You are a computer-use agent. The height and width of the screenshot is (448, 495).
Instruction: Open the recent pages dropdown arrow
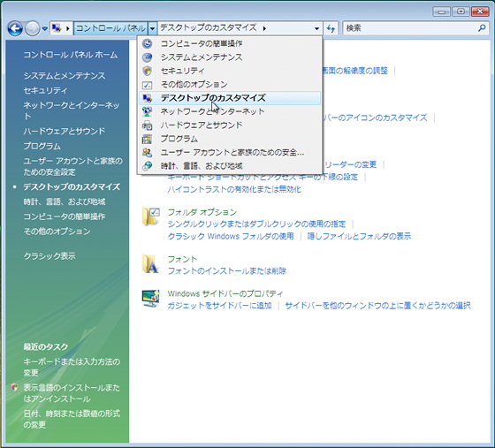coord(44,29)
